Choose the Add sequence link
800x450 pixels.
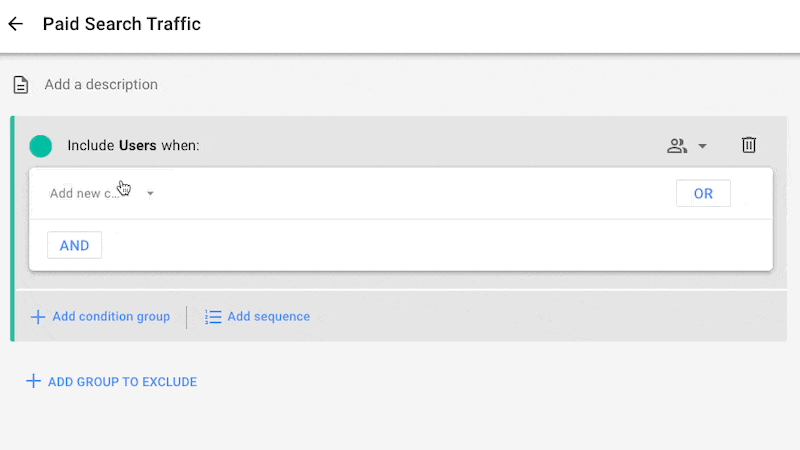coord(268,317)
